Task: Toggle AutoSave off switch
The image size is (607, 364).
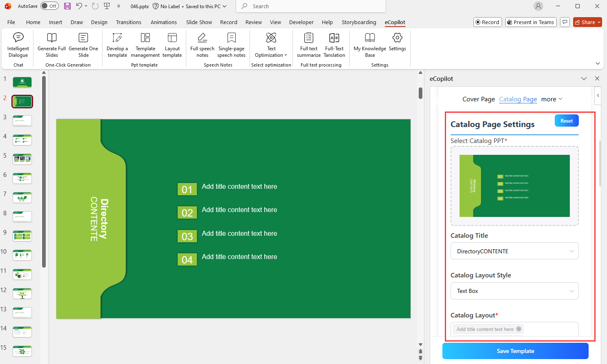Action: 49,6
